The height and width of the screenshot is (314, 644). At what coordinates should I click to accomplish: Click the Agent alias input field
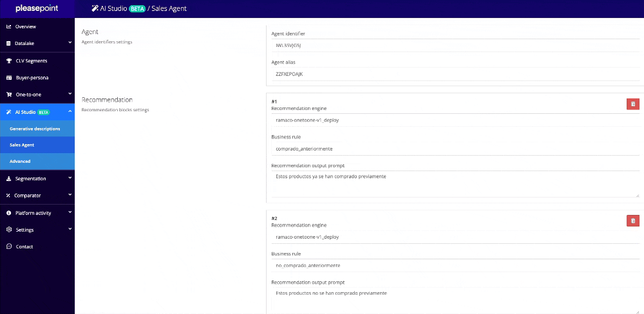[x=453, y=75]
